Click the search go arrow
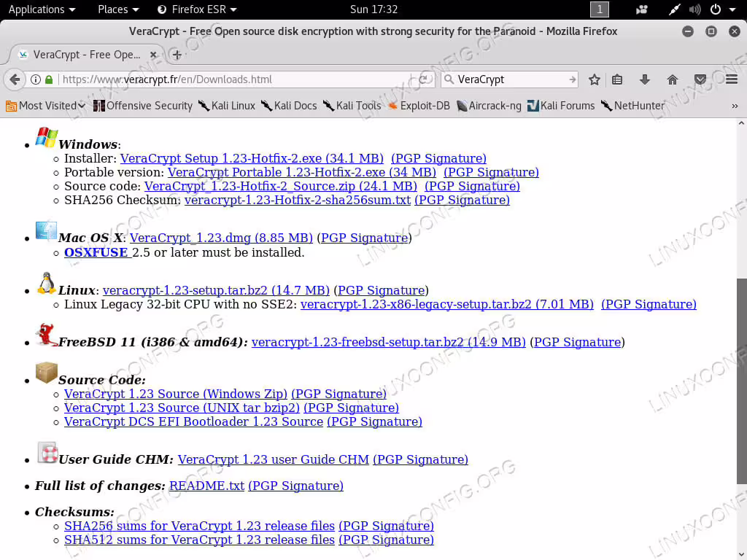This screenshot has width=747, height=560. pyautogui.click(x=572, y=79)
